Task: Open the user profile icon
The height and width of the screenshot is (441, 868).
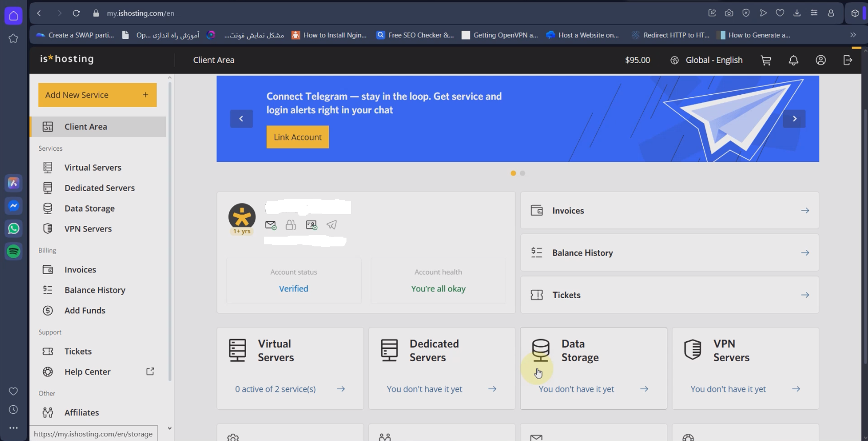Action: [820, 60]
